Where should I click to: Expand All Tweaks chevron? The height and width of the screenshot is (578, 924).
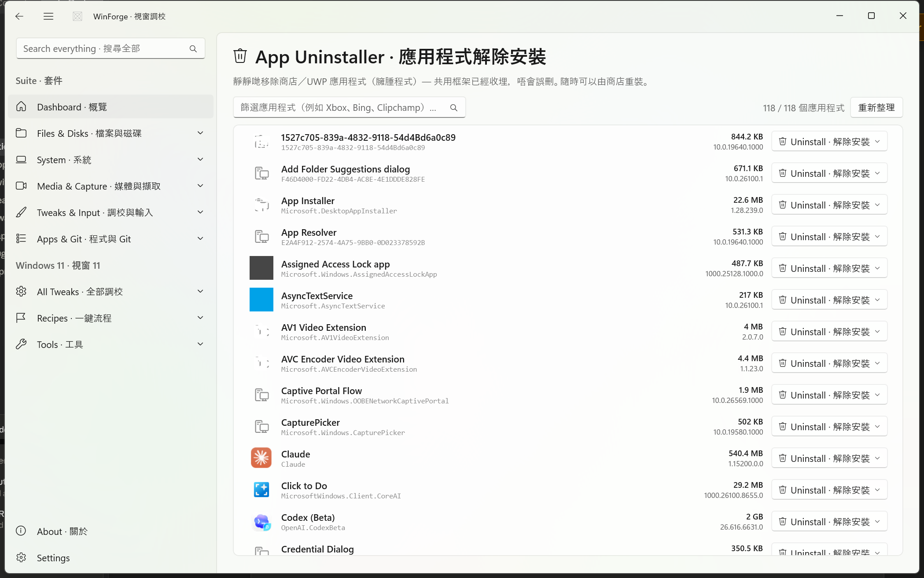pos(201,291)
